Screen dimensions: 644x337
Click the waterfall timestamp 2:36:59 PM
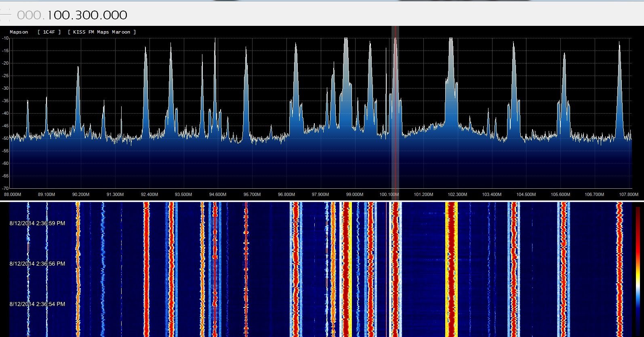pos(37,223)
